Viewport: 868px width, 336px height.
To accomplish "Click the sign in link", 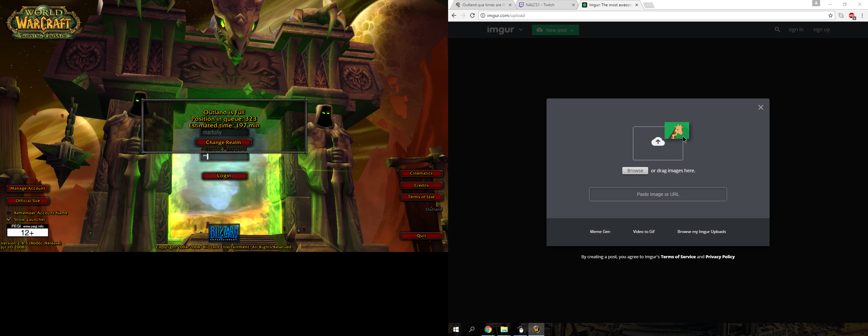I will pyautogui.click(x=796, y=30).
